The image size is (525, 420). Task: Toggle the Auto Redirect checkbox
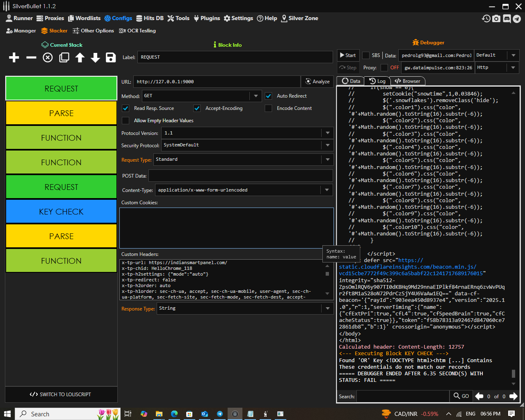click(268, 96)
